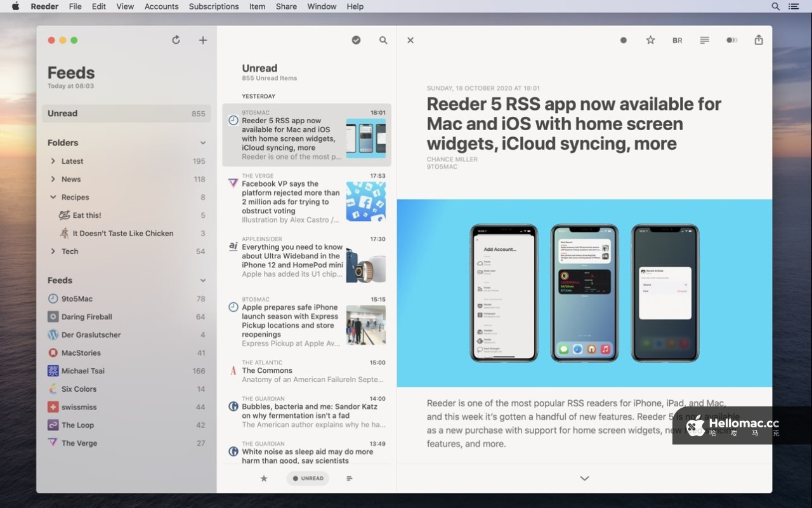This screenshot has width=812, height=508.
Task: Open the Item menu
Action: click(x=257, y=6)
